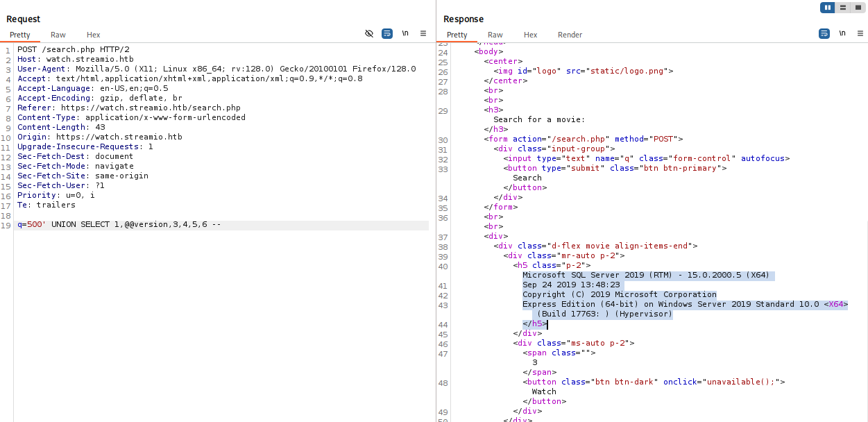Select the side-by-side split layout button
This screenshot has height=422, width=868.
click(827, 8)
